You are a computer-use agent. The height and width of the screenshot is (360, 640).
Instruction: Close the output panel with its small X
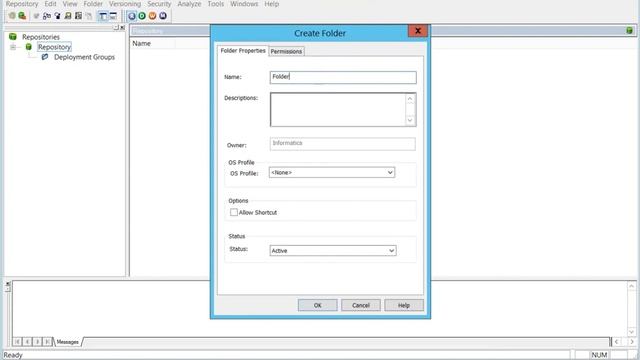[x=8, y=284]
